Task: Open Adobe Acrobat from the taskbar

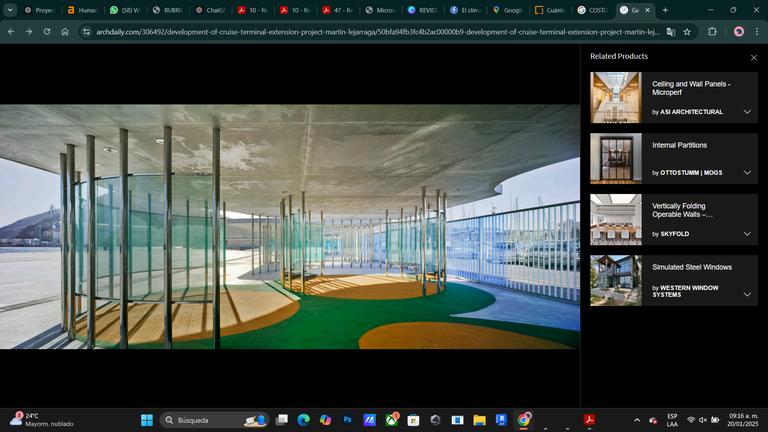Action: click(589, 420)
